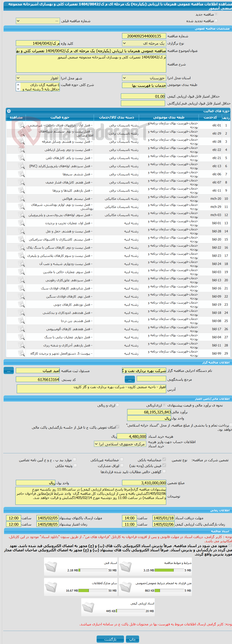Click the توضیحات text area
This screenshot has height=644, width=232.
(91, 496)
